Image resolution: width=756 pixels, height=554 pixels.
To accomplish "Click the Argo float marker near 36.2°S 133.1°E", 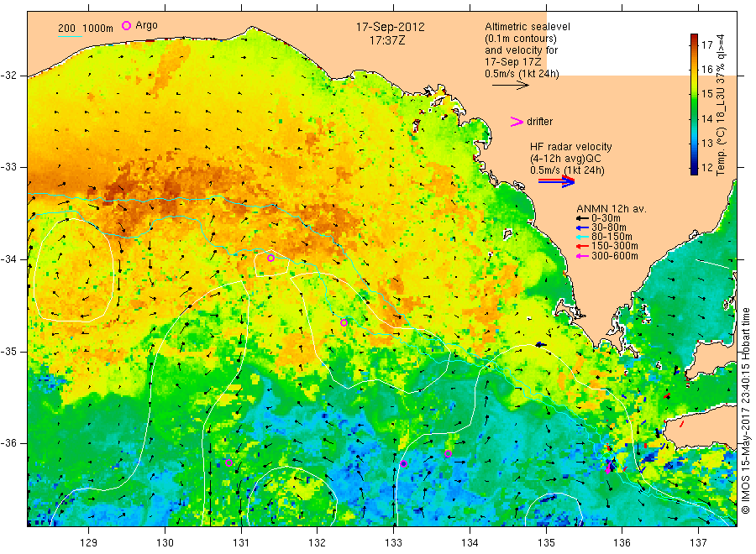I will pos(403,464).
